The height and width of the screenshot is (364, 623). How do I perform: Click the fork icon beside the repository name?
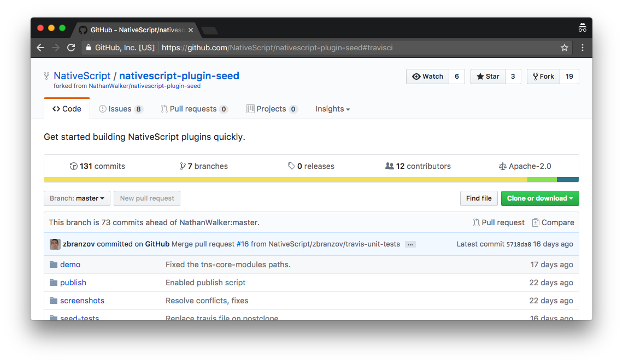tap(46, 75)
